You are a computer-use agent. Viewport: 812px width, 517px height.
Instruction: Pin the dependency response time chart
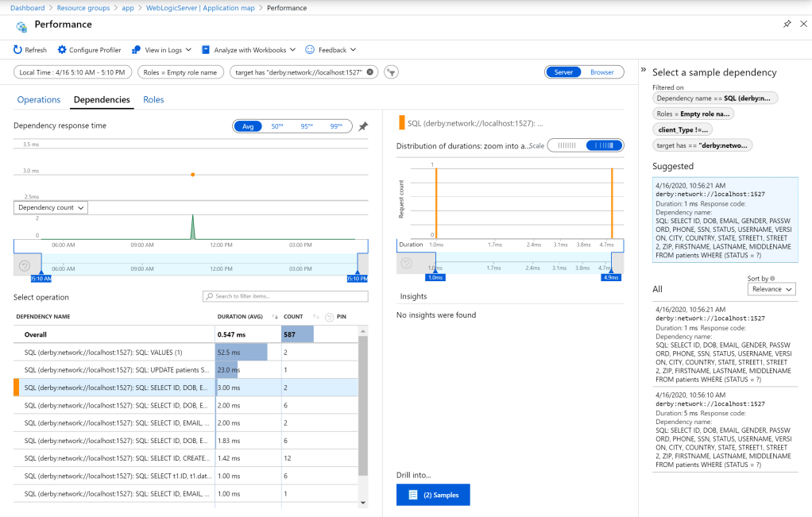(363, 126)
